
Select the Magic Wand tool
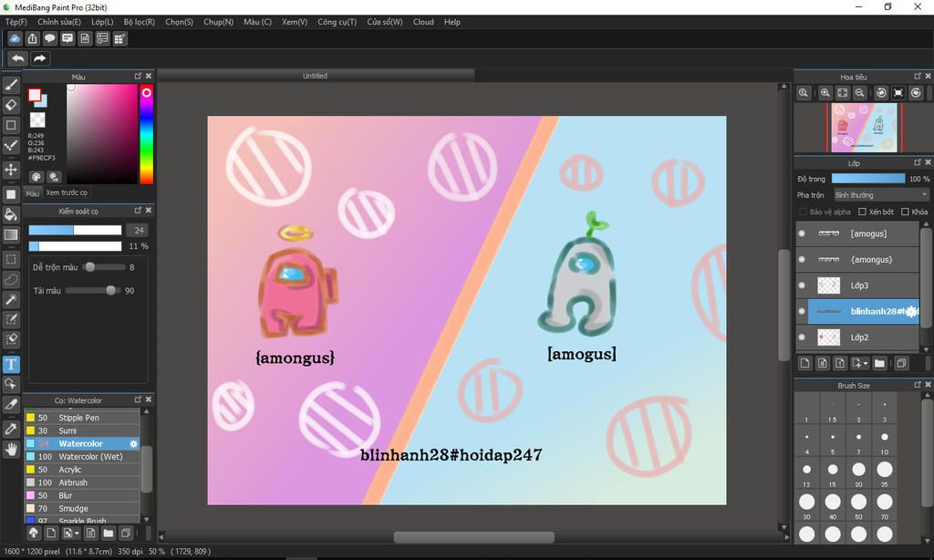tap(11, 299)
